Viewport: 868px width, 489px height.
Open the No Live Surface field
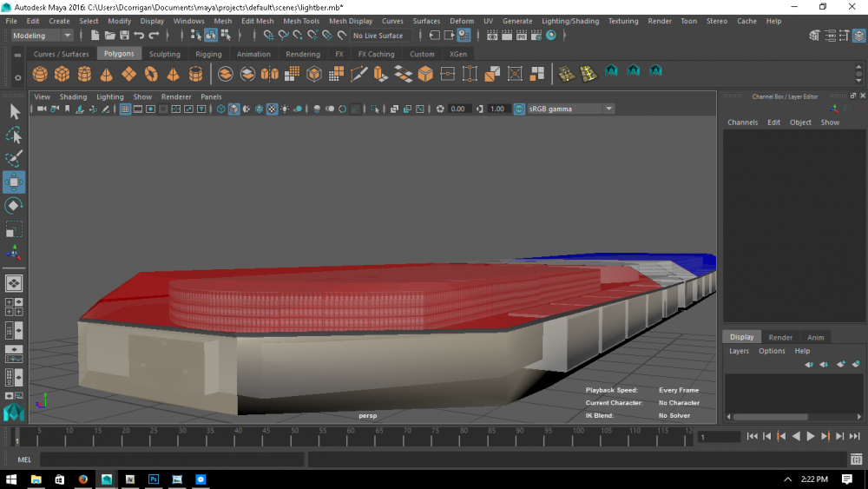tap(378, 36)
